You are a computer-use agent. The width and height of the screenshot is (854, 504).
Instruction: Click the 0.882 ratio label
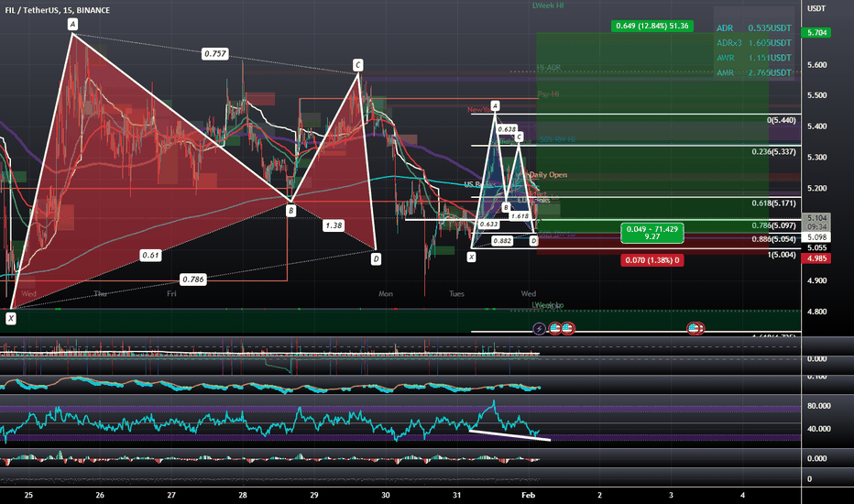point(501,240)
